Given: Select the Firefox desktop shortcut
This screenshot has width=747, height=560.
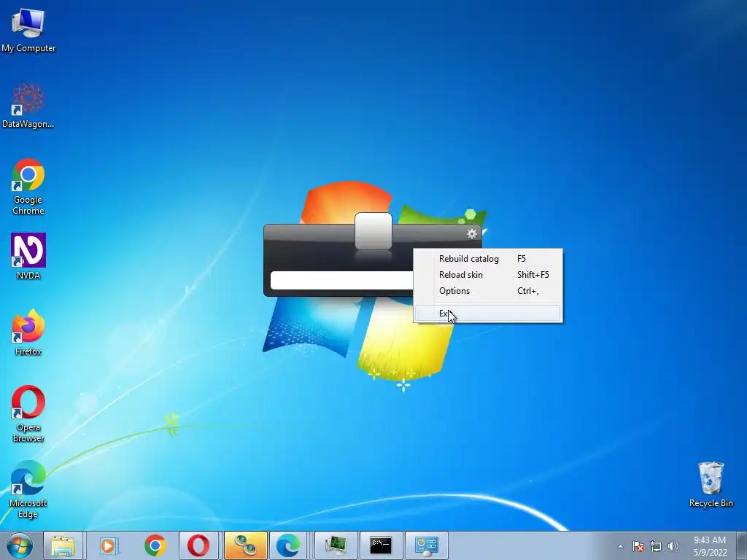Looking at the screenshot, I should (x=28, y=332).
